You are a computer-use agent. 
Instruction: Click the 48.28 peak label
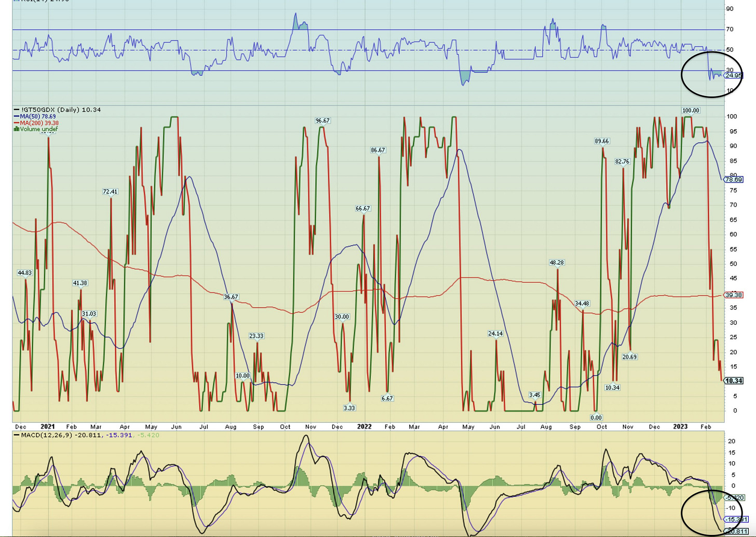(557, 263)
